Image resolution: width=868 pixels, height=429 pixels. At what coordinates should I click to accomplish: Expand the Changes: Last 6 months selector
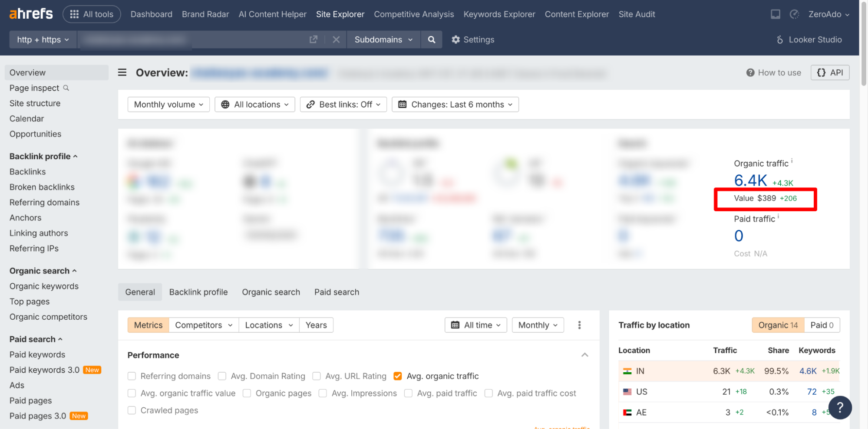[x=455, y=104]
